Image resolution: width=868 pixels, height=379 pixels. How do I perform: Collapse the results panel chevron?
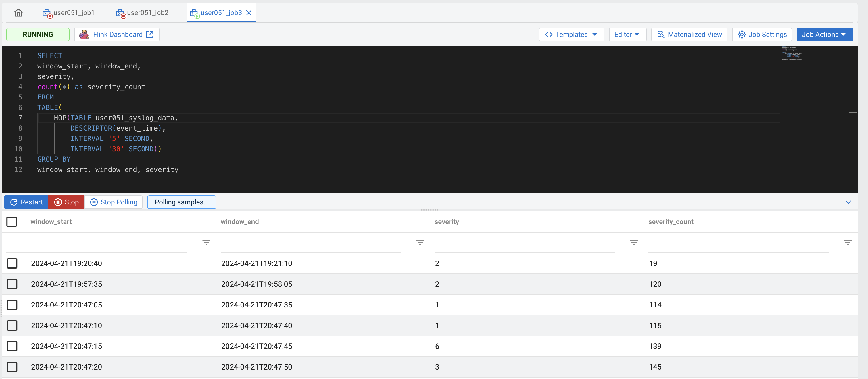point(848,202)
